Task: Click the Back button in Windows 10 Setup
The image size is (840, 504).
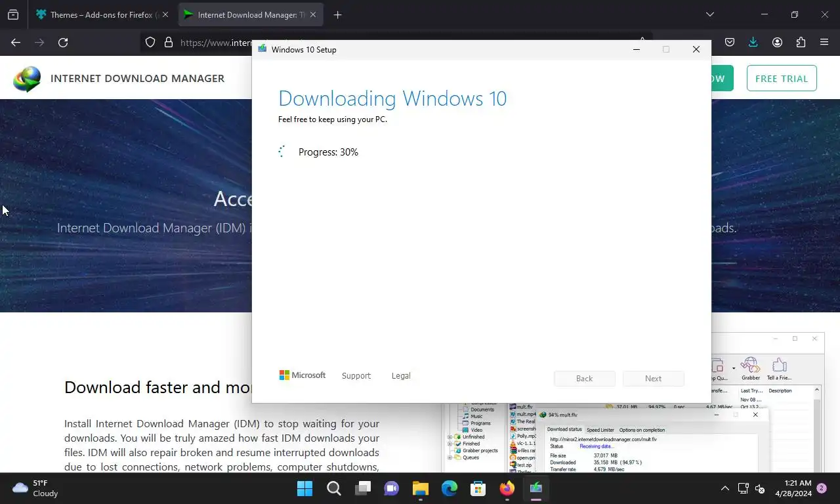Action: point(584,379)
